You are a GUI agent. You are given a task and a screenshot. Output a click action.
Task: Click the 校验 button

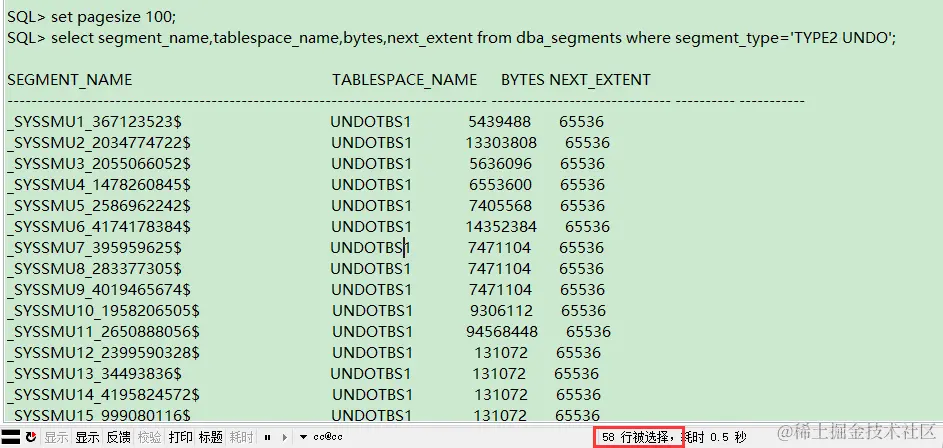149,437
